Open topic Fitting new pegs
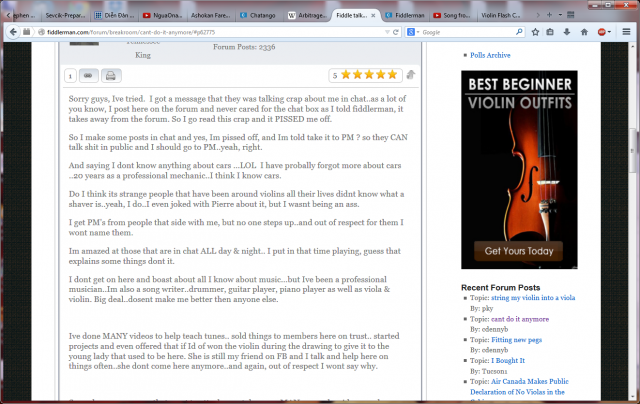640x404 pixels. point(516,340)
